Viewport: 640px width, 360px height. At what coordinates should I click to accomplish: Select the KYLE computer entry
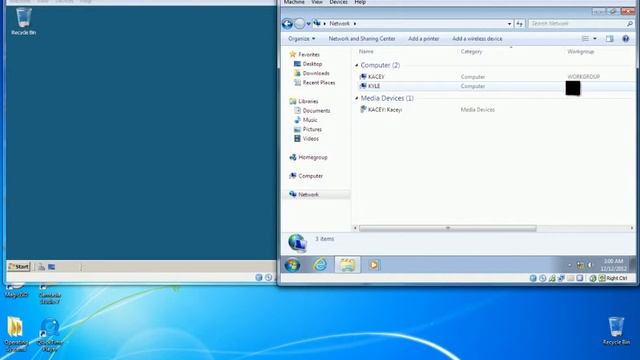[370, 86]
